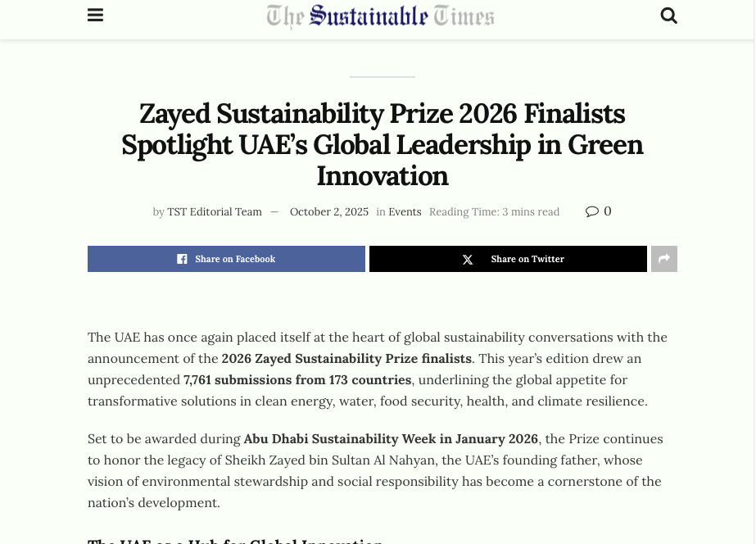Viewport: 756px width, 544px height.
Task: Open the hamburger navigation menu
Action: [x=95, y=16]
